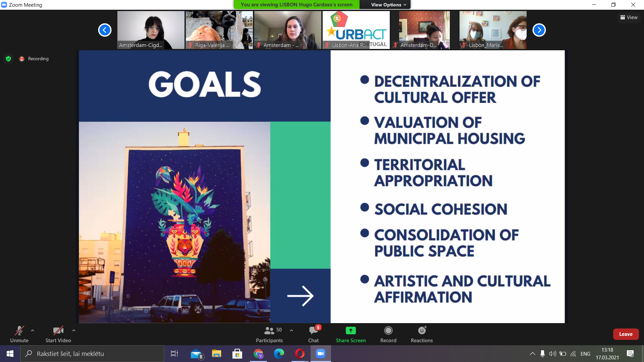Expand audio options arrow next to Unmute
This screenshot has height=362, width=644.
(33, 330)
